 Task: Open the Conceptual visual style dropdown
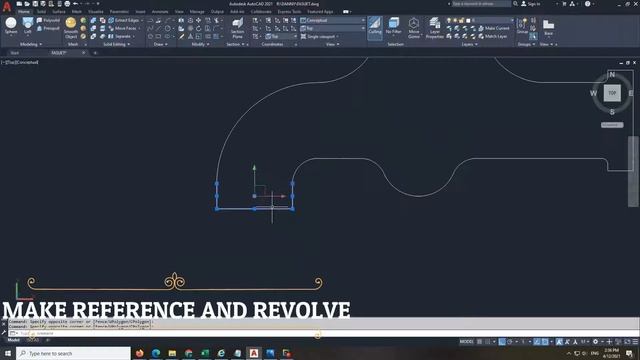click(x=332, y=20)
